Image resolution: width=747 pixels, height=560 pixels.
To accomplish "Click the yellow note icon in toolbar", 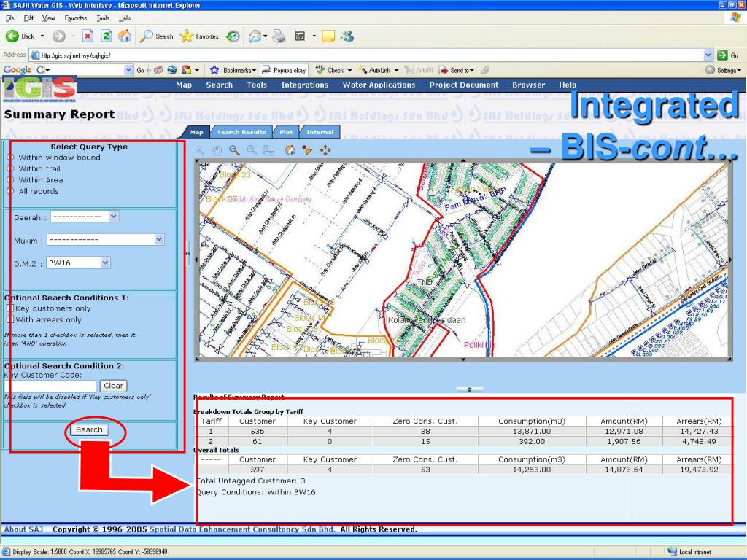I will 328,36.
